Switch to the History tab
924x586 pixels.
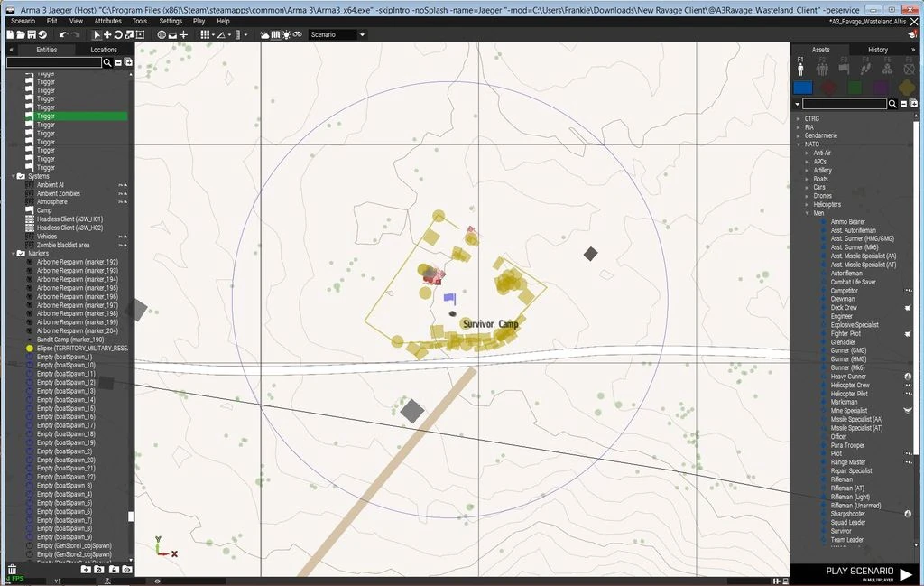[x=877, y=50]
